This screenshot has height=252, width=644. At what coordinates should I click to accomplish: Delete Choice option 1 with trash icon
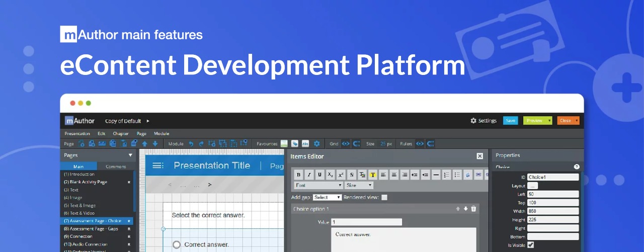tap(473, 209)
